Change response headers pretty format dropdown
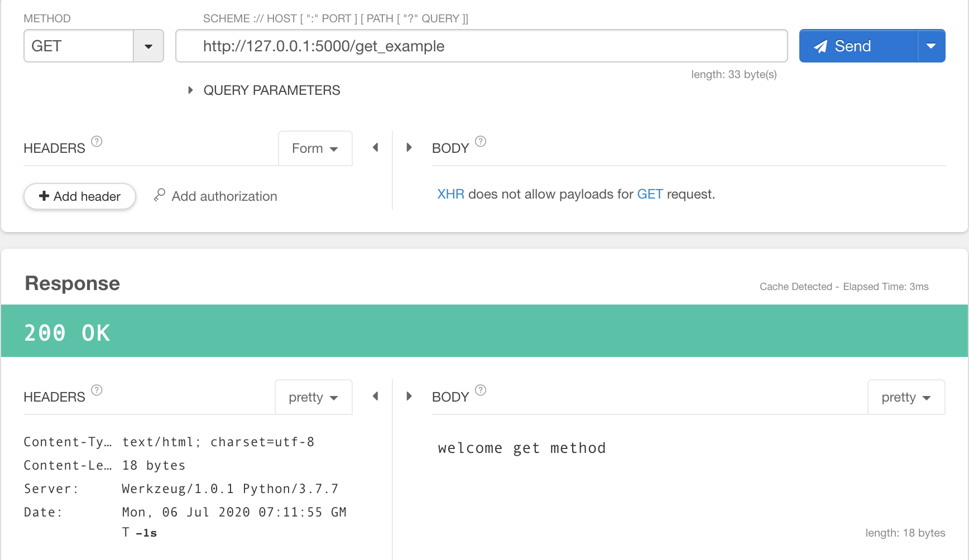969x560 pixels. click(313, 397)
